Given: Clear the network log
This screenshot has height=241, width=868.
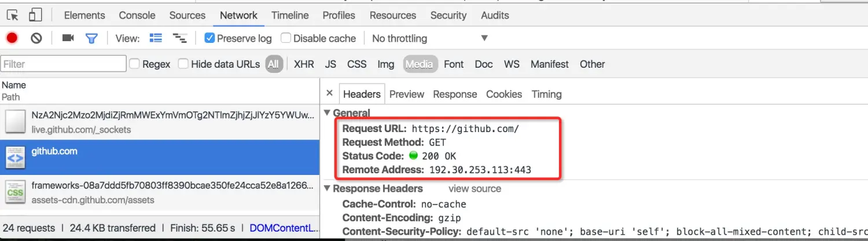Looking at the screenshot, I should coord(36,38).
